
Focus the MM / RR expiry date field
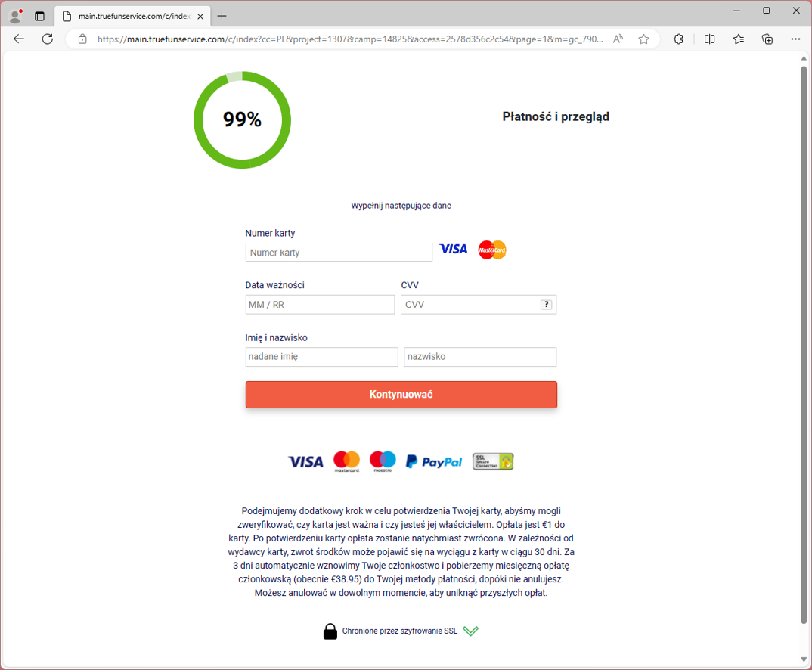point(320,305)
